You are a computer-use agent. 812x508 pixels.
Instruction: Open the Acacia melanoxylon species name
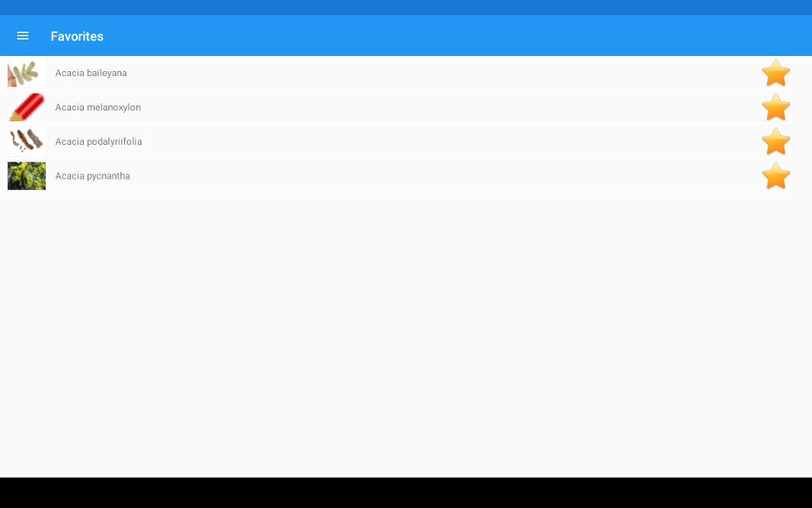(98, 108)
